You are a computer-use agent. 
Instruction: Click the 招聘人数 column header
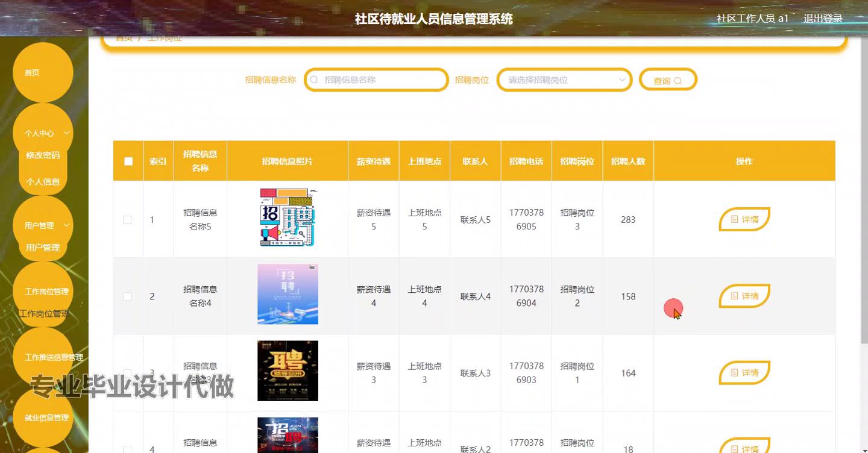coord(628,161)
